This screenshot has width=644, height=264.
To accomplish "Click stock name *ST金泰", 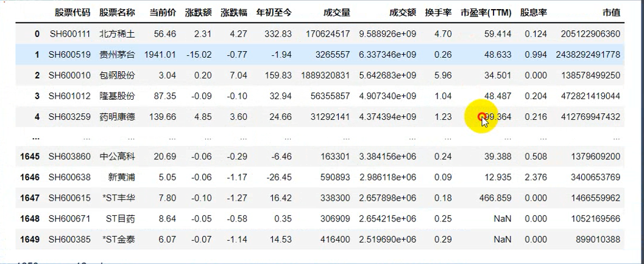I will click(119, 240).
